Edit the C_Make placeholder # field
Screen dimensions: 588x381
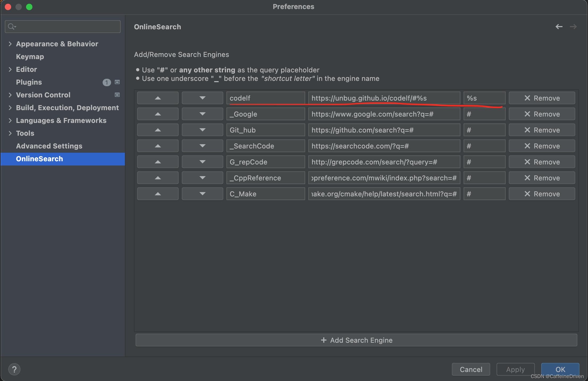pyautogui.click(x=484, y=194)
